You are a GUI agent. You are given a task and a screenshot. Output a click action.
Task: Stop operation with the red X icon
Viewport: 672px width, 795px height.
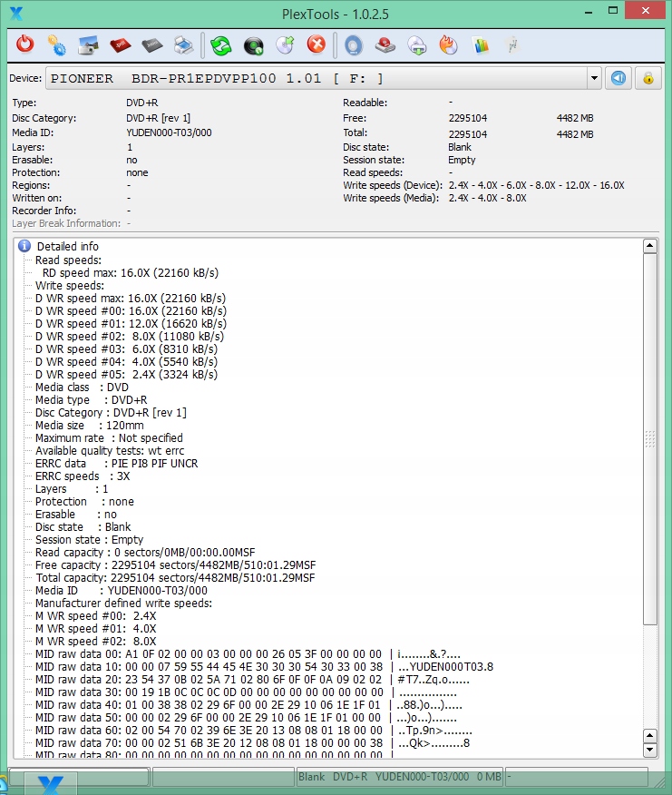point(317,44)
